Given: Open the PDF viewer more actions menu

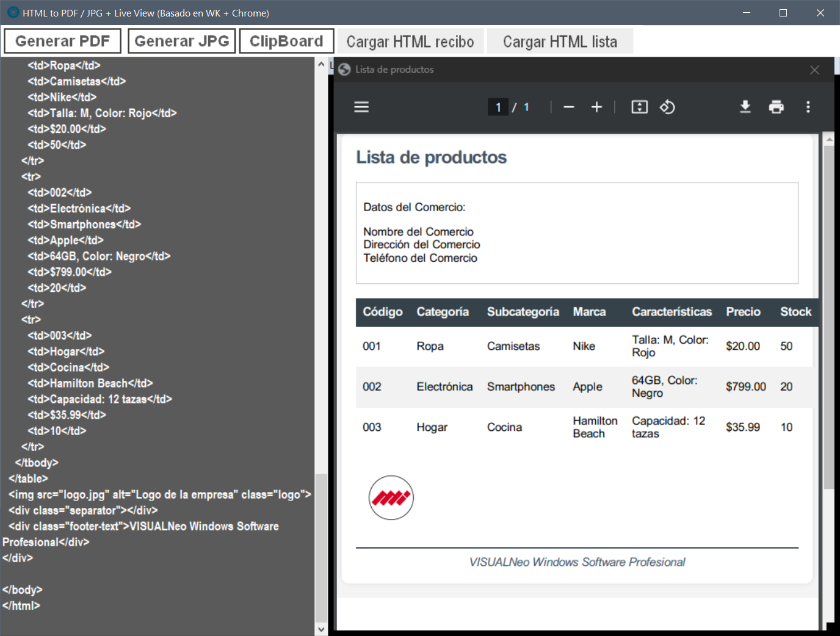Looking at the screenshot, I should (x=808, y=107).
